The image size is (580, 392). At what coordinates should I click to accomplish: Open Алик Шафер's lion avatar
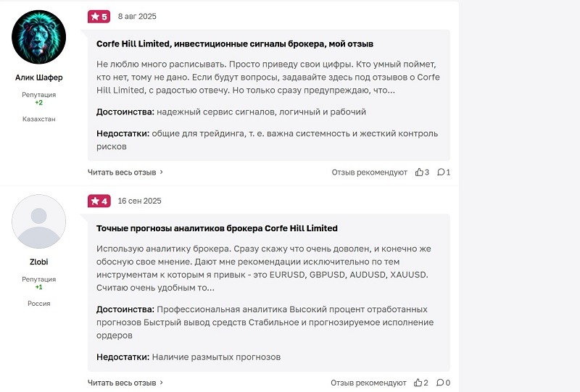39,37
